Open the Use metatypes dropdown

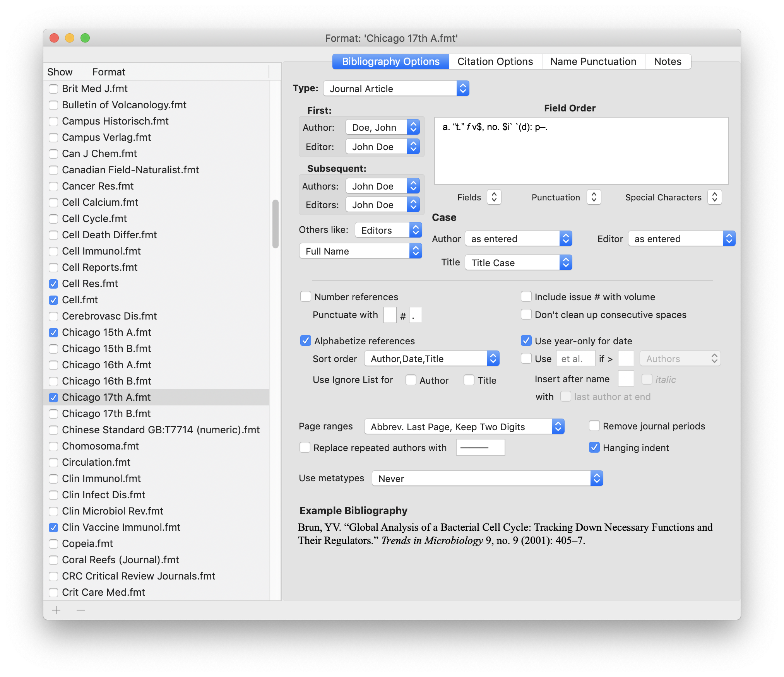(488, 479)
